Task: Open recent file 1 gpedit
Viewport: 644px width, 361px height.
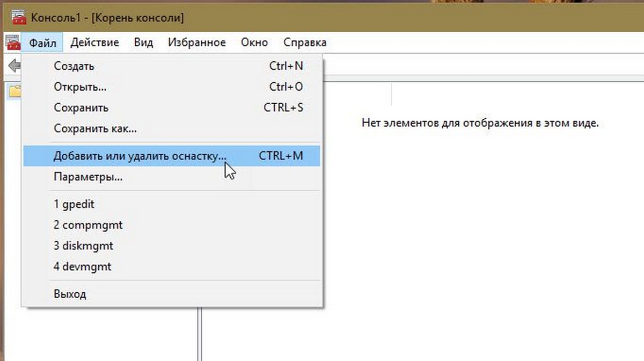Action: pyautogui.click(x=172, y=204)
